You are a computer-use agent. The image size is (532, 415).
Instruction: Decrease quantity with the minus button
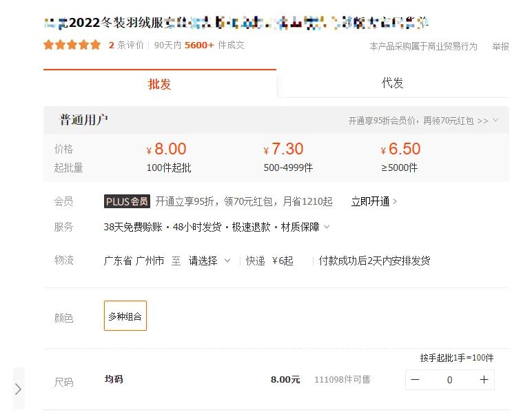tap(416, 380)
